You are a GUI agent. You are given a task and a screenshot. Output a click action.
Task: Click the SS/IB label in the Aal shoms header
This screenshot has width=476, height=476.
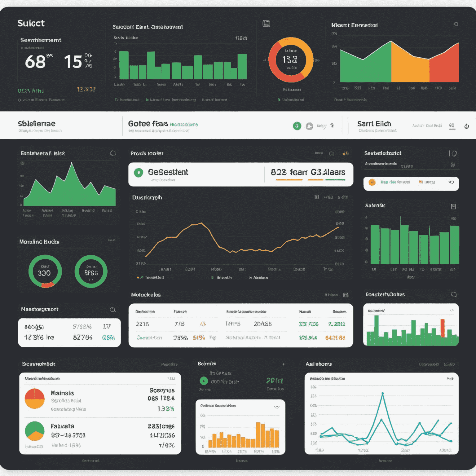click(449, 364)
